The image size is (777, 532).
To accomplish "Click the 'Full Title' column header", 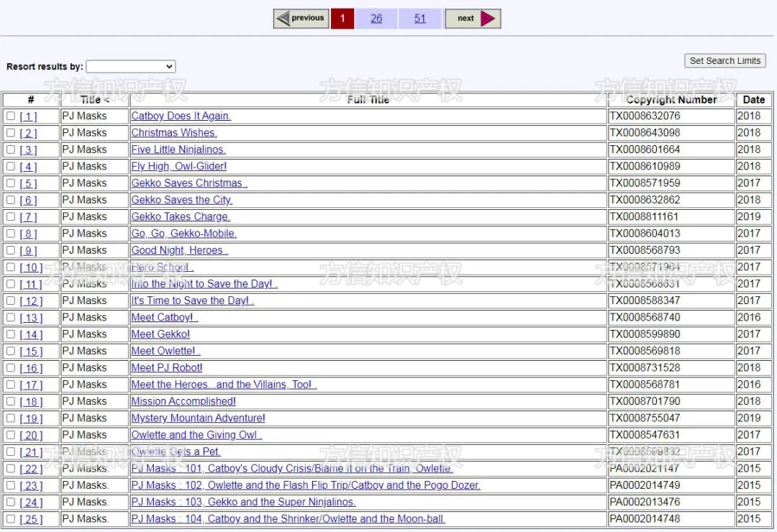I will [x=368, y=99].
